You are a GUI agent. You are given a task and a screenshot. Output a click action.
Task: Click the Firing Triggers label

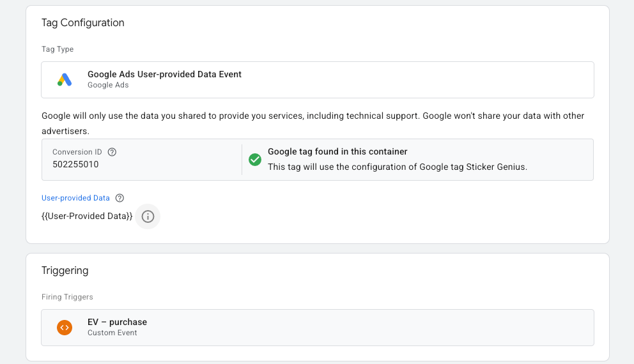click(x=67, y=297)
